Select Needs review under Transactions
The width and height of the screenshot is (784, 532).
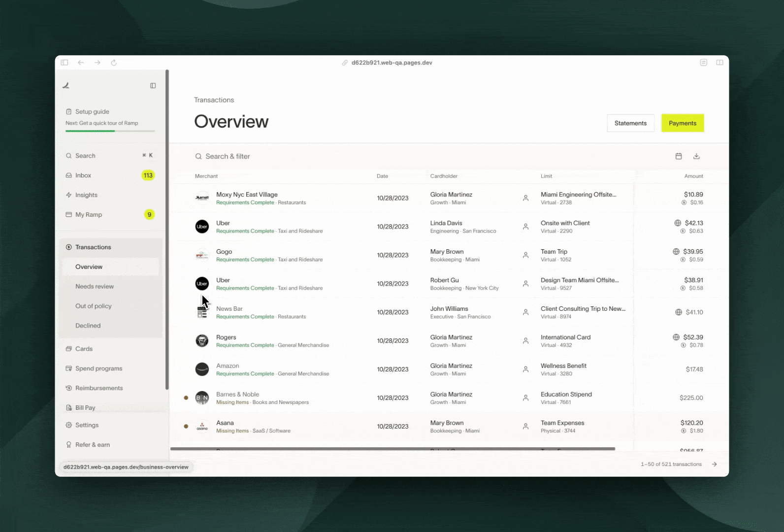pyautogui.click(x=110, y=287)
